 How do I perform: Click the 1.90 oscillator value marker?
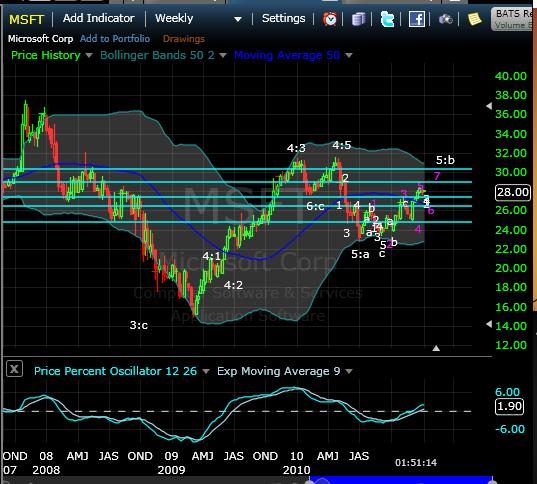pos(510,406)
